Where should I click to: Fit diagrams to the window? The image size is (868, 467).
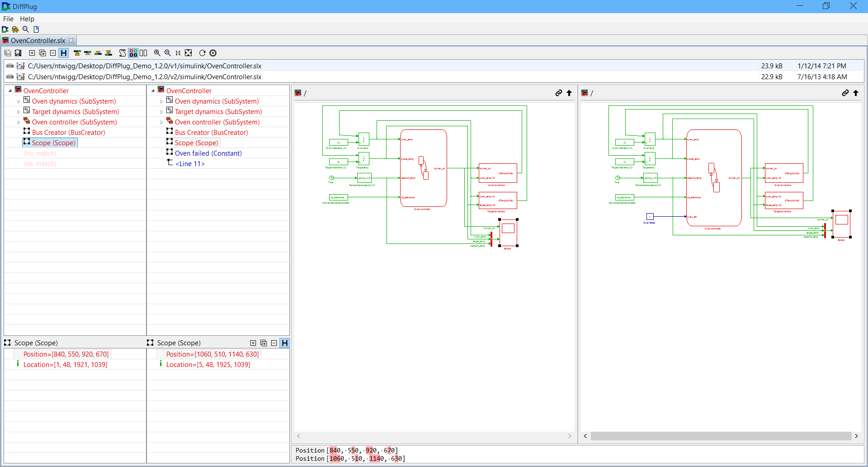point(189,53)
